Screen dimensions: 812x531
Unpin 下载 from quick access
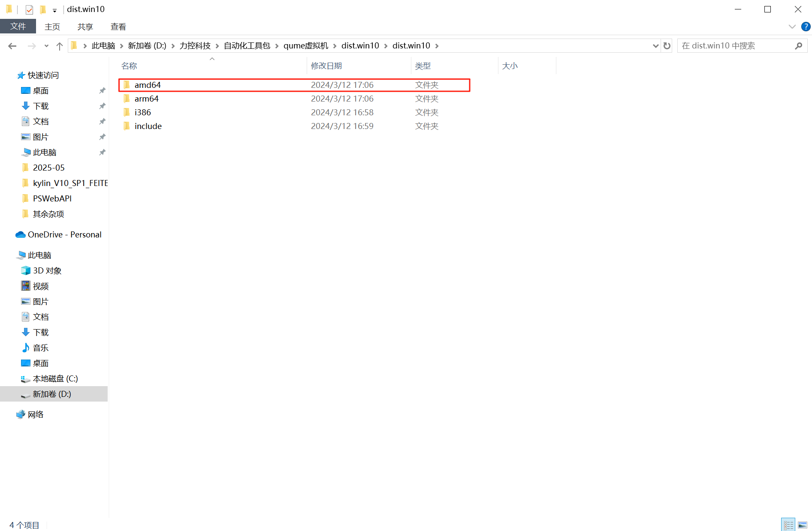click(x=102, y=106)
